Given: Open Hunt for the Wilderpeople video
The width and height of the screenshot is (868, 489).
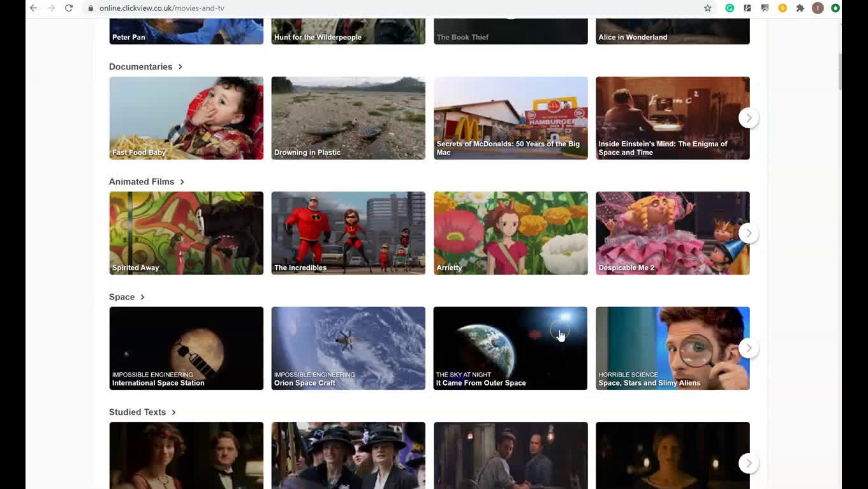Looking at the screenshot, I should 348,31.
